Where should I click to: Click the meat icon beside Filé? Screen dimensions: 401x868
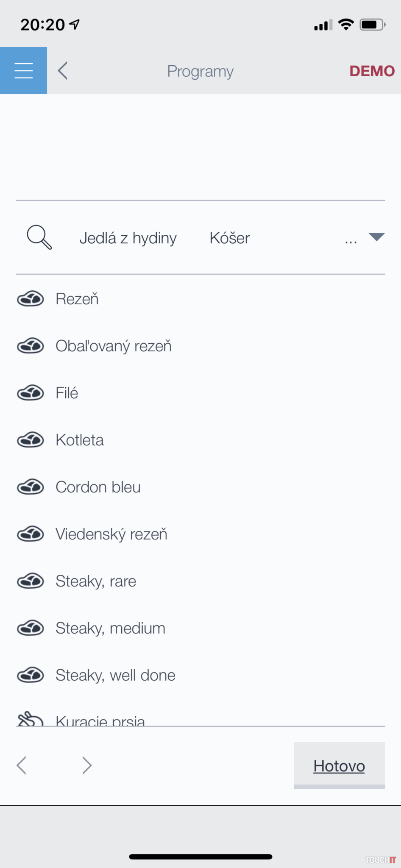click(x=31, y=393)
